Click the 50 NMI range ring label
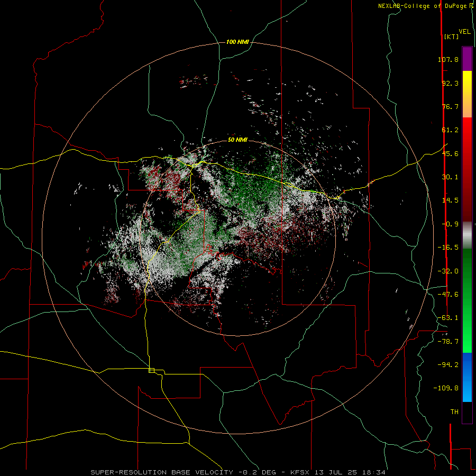This screenshot has width=476, height=476. coord(237,140)
